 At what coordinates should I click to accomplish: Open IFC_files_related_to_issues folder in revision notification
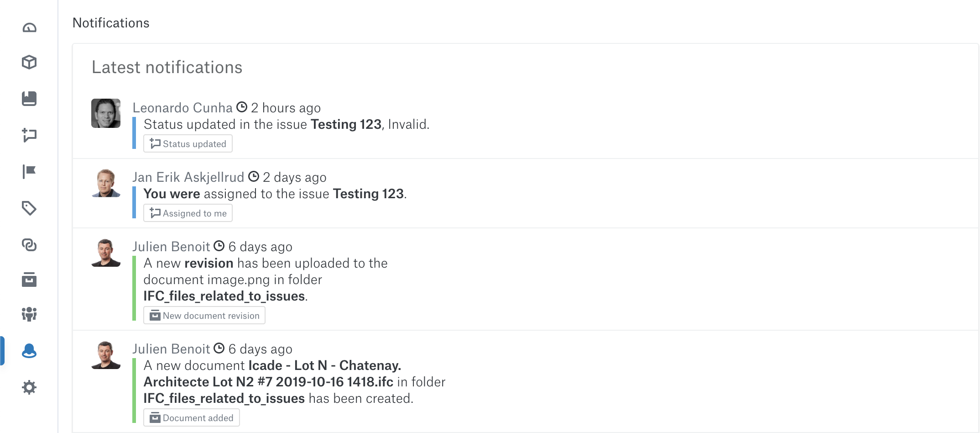(224, 296)
